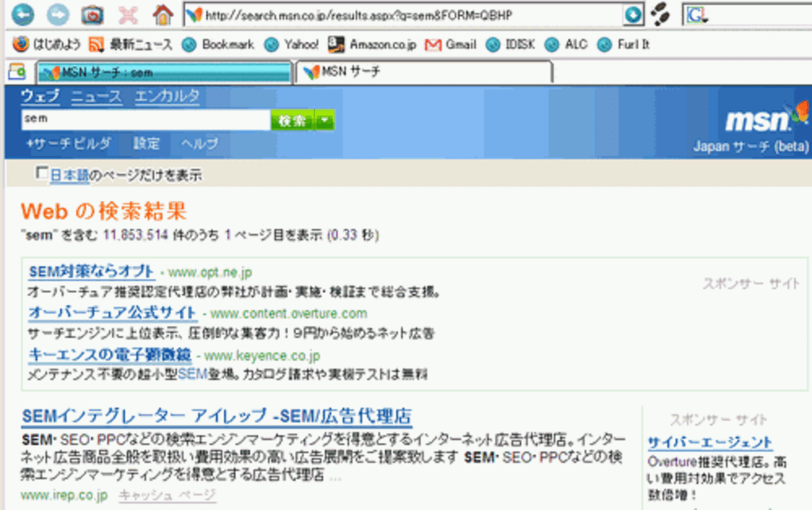The image size is (812, 510).
Task: Click the green 検索 button
Action: click(293, 121)
